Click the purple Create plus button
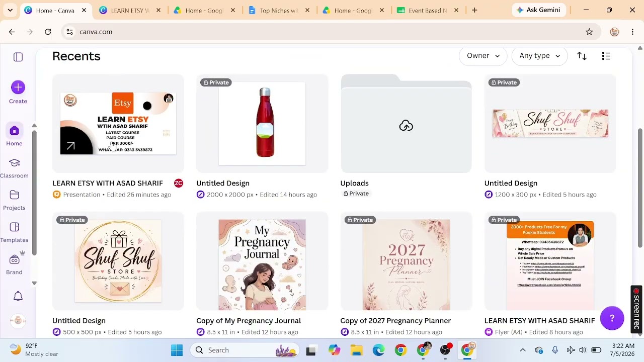This screenshot has height=362, width=644. 18,87
